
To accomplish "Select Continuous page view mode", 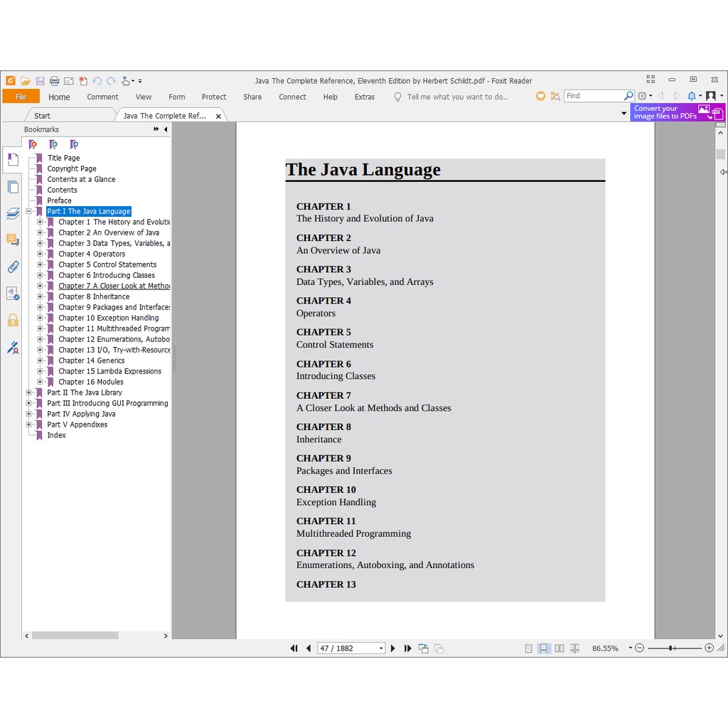I will (543, 648).
